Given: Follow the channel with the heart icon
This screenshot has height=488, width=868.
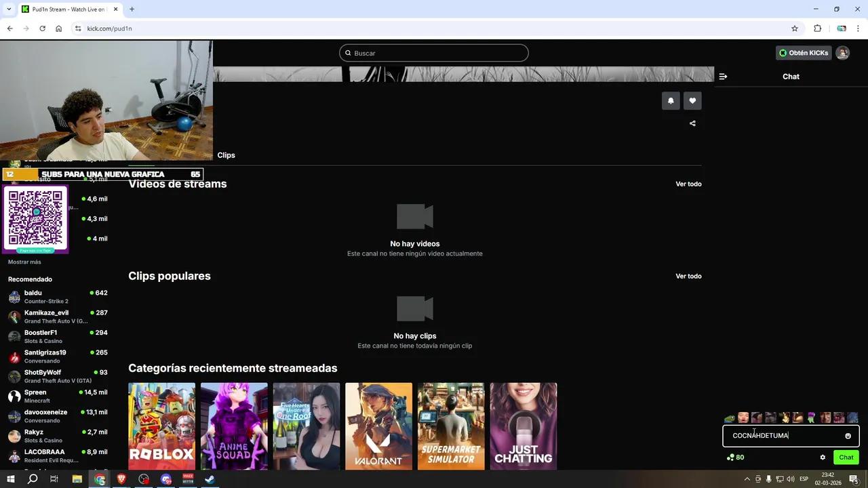Looking at the screenshot, I should tap(692, 101).
